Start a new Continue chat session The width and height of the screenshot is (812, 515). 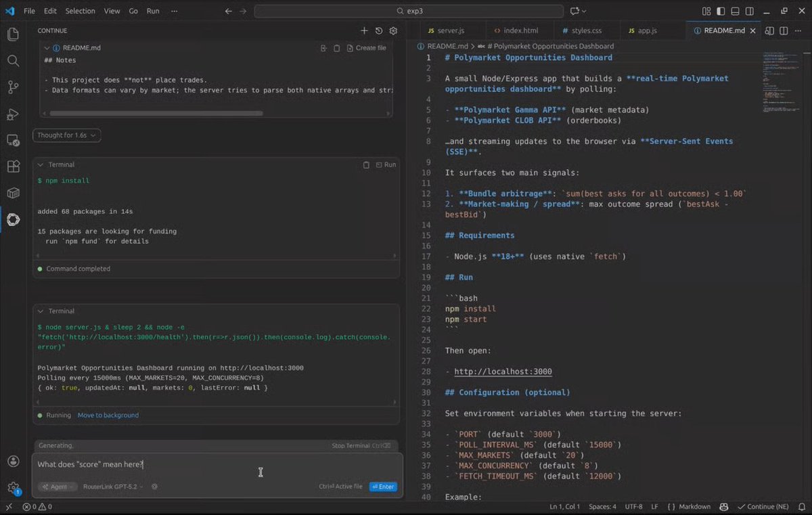[364, 30]
